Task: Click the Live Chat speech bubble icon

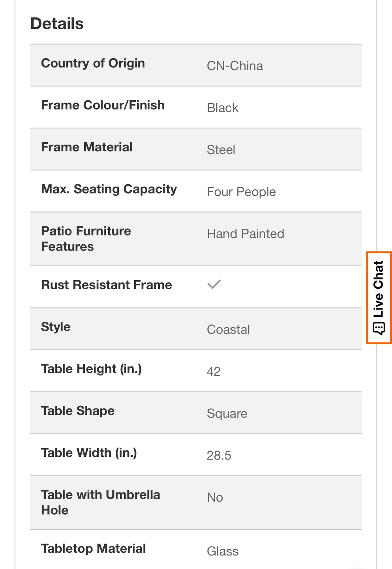Action: click(379, 328)
